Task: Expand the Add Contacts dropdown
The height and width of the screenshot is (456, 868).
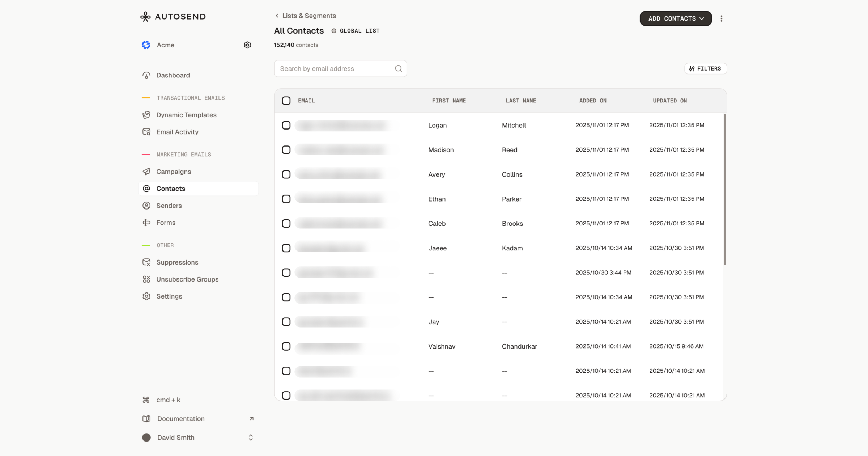Action: point(675,18)
